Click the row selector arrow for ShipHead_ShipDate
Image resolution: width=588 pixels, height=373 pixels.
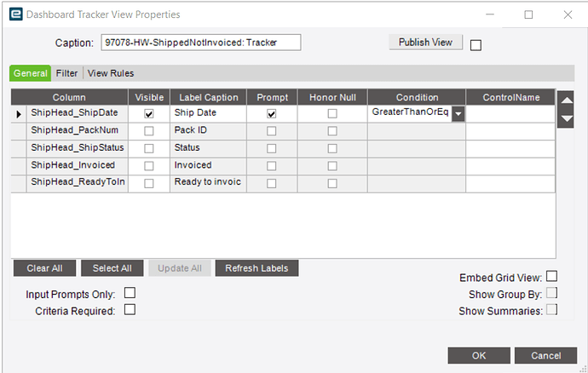point(19,113)
